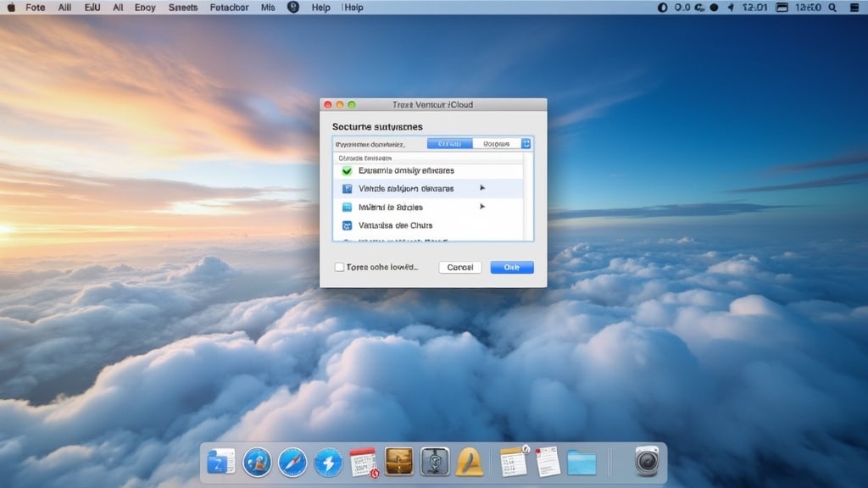Open the blue stepper dropdown beside segment tabs
This screenshot has width=868, height=488.
click(526, 143)
